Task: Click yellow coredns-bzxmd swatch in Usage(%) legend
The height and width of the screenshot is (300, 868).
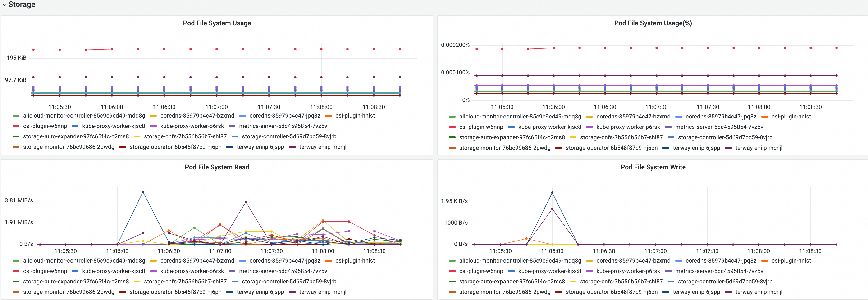Action: (x=589, y=117)
